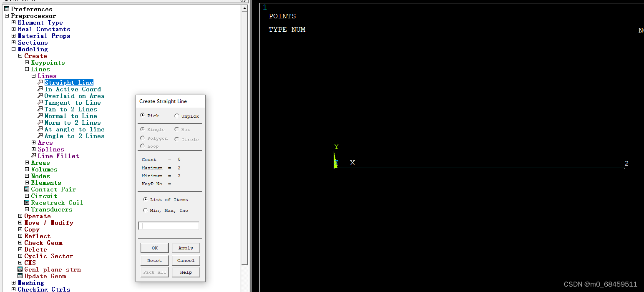The height and width of the screenshot is (292, 644).
Task: Click the In Active Coord arrow icon
Action: coord(40,89)
